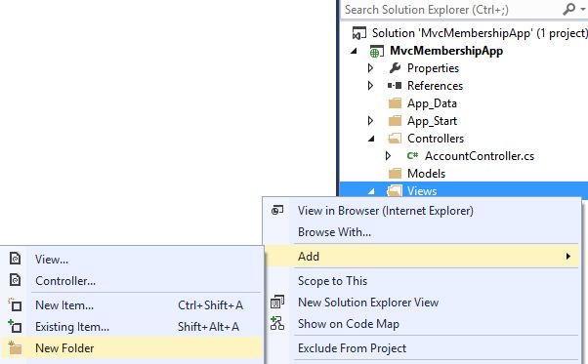Click the References icon

[x=395, y=85]
